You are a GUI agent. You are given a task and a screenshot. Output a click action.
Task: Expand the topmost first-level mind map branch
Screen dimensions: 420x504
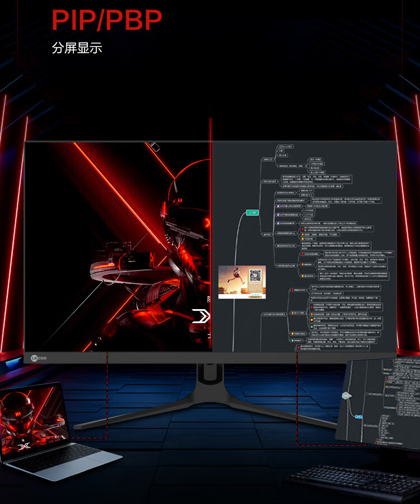coord(268,159)
